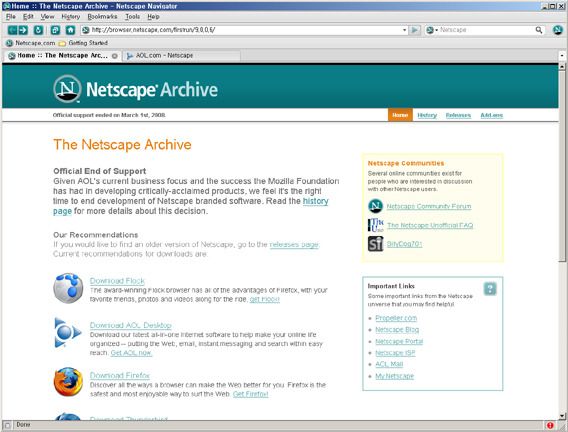
Task: Open the My Netscape link
Action: point(394,376)
